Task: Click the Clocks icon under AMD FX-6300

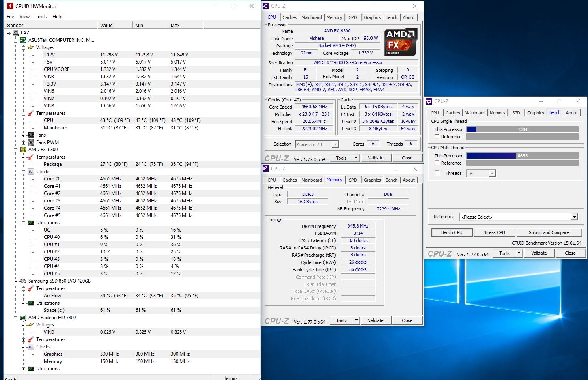Action: [31, 172]
